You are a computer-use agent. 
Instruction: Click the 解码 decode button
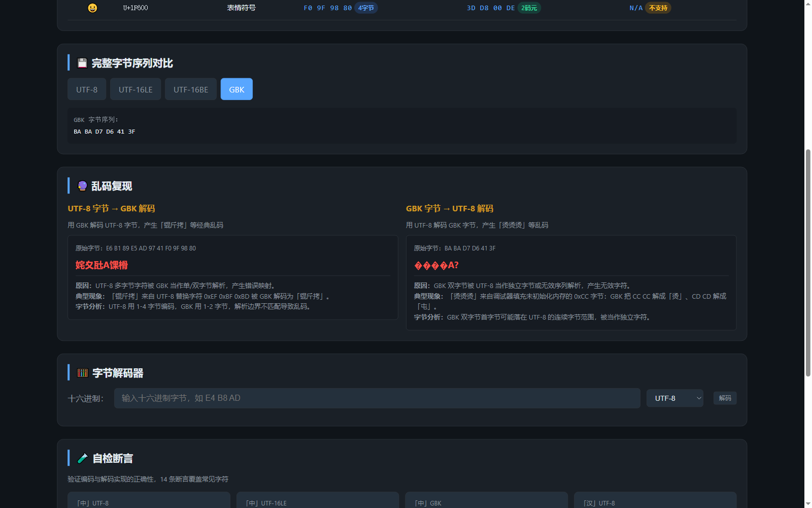(x=725, y=398)
